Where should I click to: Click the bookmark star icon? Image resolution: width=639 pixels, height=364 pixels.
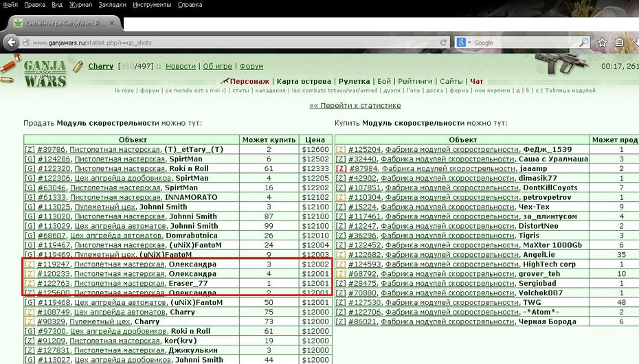[x=603, y=43]
